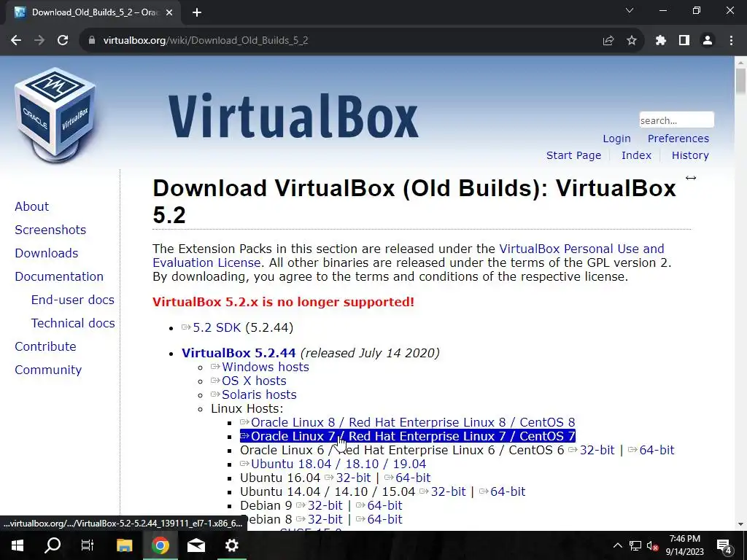Open Windows taskbar search

point(53,545)
